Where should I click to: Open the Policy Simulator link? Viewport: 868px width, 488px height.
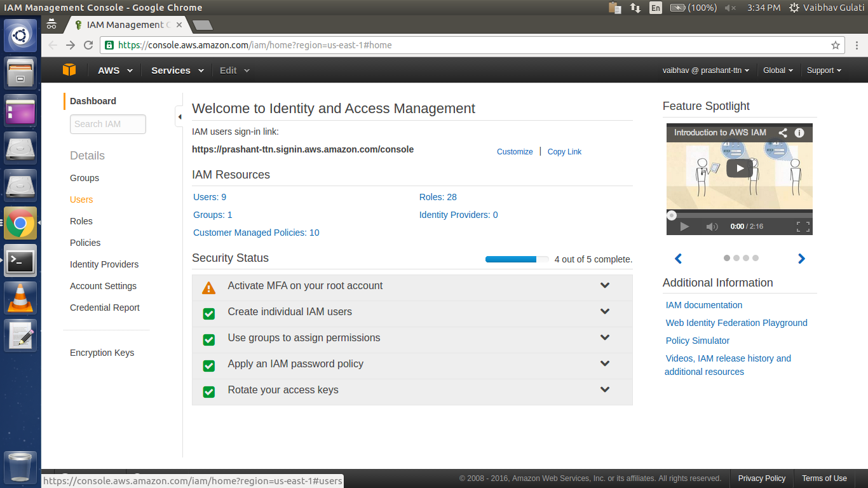tap(698, 341)
